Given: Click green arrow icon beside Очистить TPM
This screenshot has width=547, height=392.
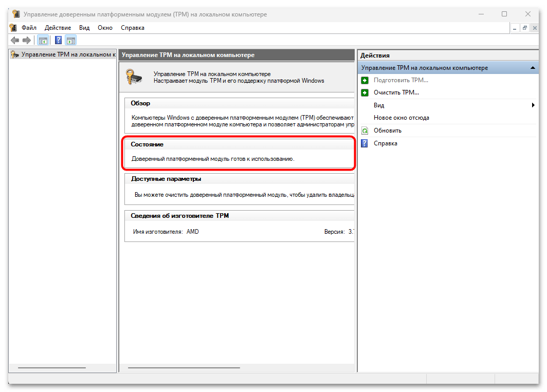Looking at the screenshot, I should [x=365, y=92].
